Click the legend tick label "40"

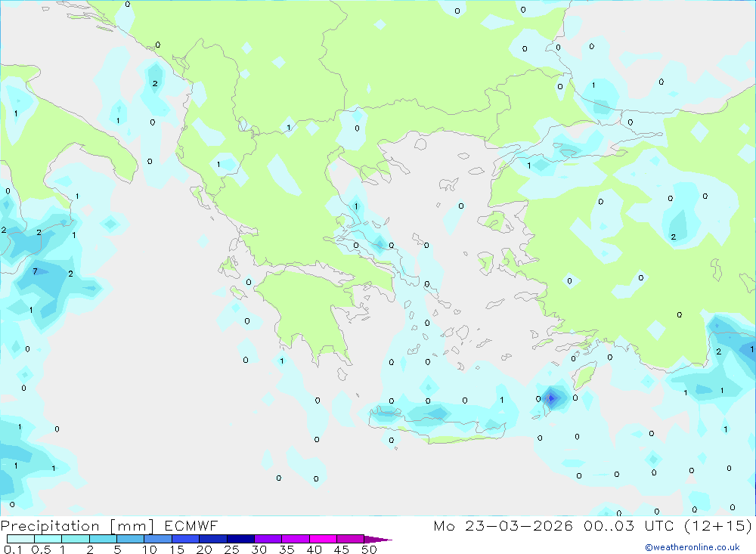click(314, 549)
